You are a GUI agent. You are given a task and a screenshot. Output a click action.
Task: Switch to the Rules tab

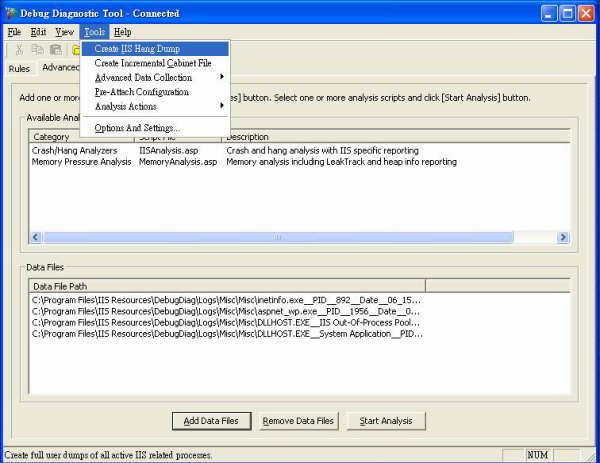point(19,69)
